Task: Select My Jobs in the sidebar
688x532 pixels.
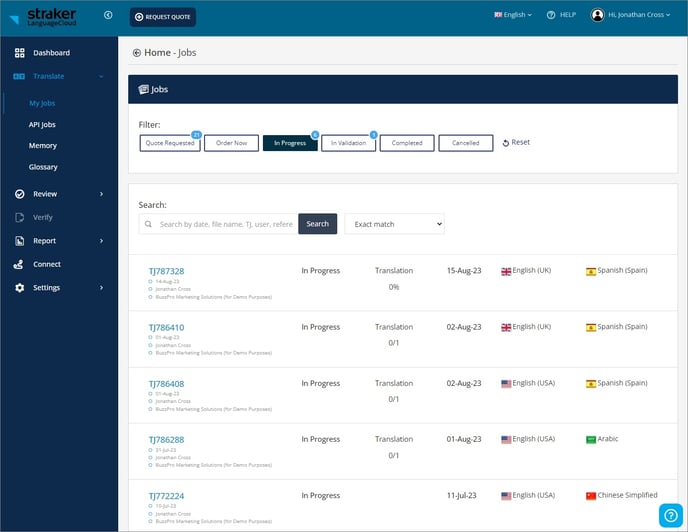Action: 42,103
